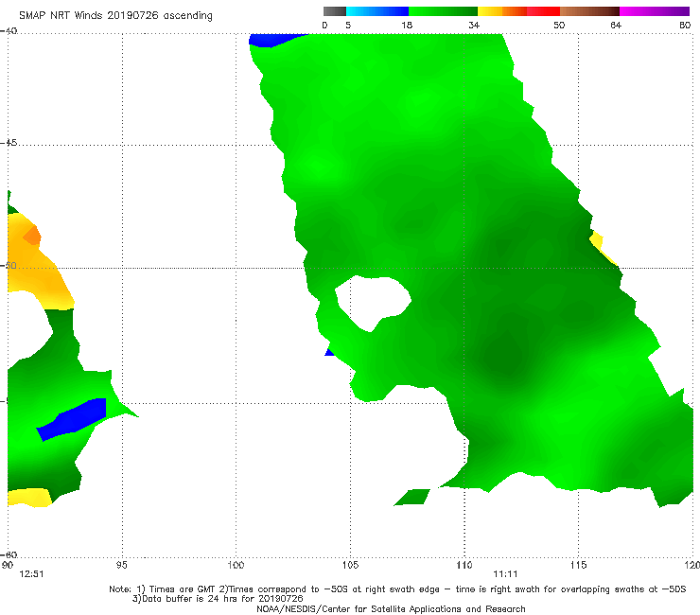Click the title 'SMAP NRT Winds 20190726 ascending'

pyautogui.click(x=115, y=15)
